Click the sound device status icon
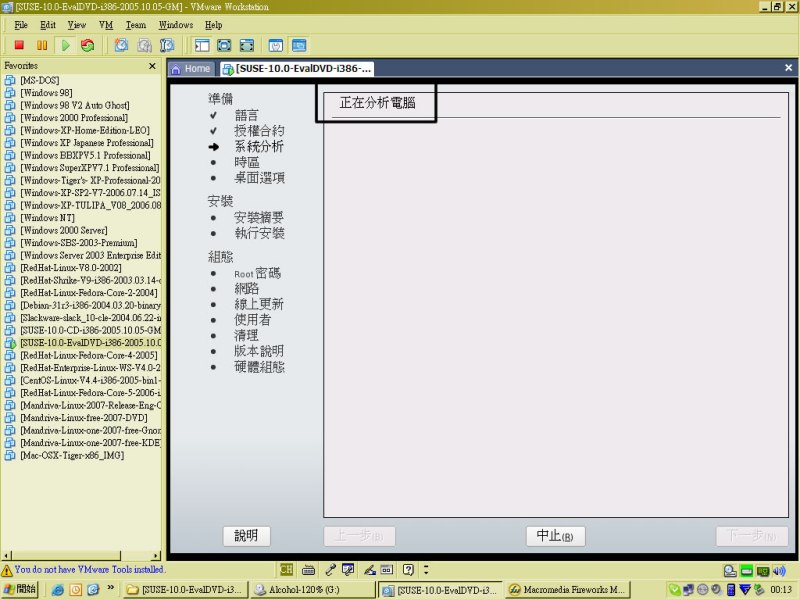This screenshot has width=800, height=600. [x=780, y=571]
